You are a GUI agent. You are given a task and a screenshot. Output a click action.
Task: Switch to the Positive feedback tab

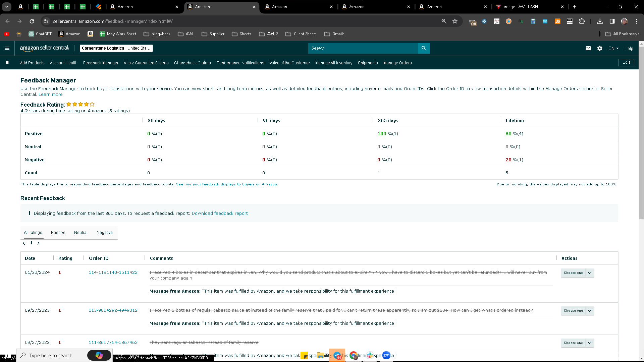click(58, 233)
